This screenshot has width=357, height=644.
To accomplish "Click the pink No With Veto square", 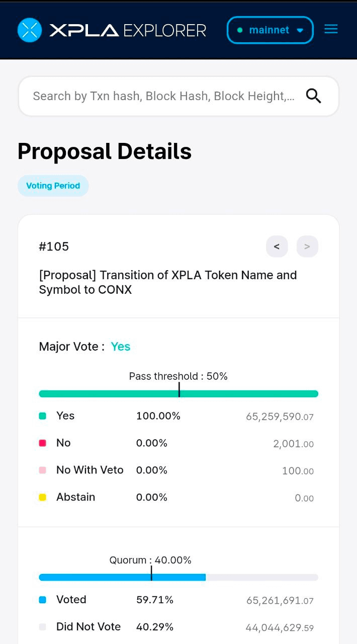I will (x=43, y=470).
